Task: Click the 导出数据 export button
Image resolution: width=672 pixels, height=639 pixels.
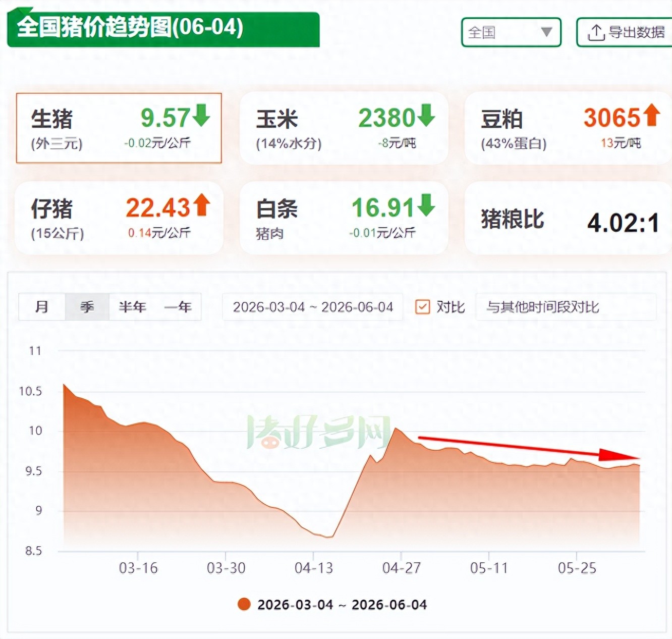Action: tap(625, 32)
